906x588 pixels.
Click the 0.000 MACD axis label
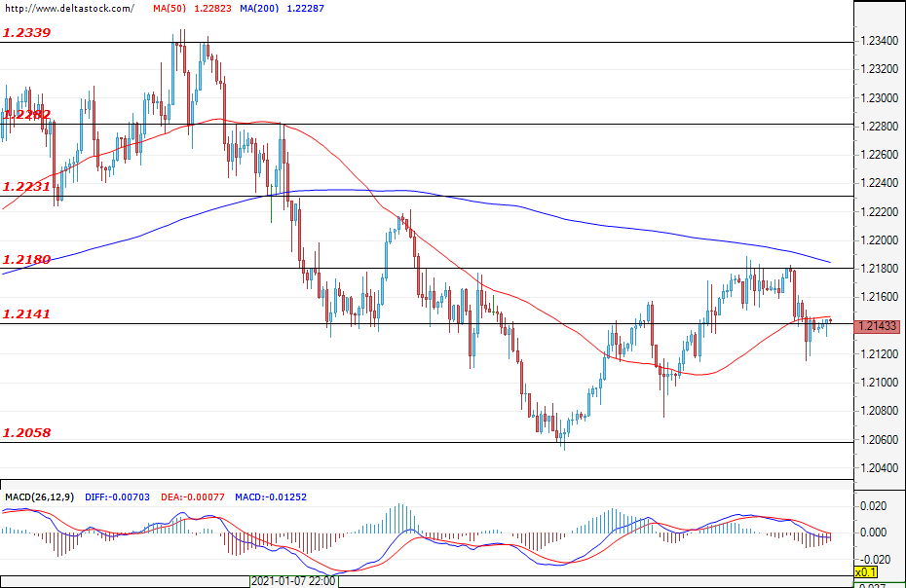click(x=874, y=533)
